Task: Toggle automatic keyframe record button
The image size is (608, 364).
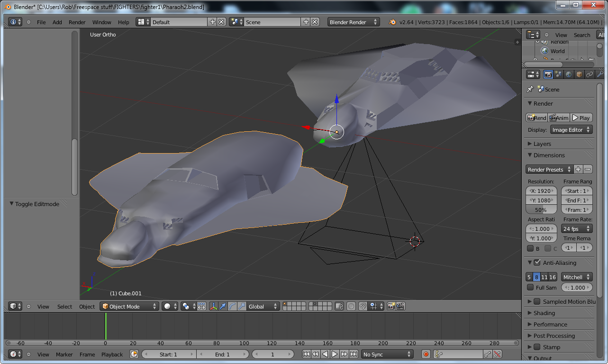Action: point(426,354)
